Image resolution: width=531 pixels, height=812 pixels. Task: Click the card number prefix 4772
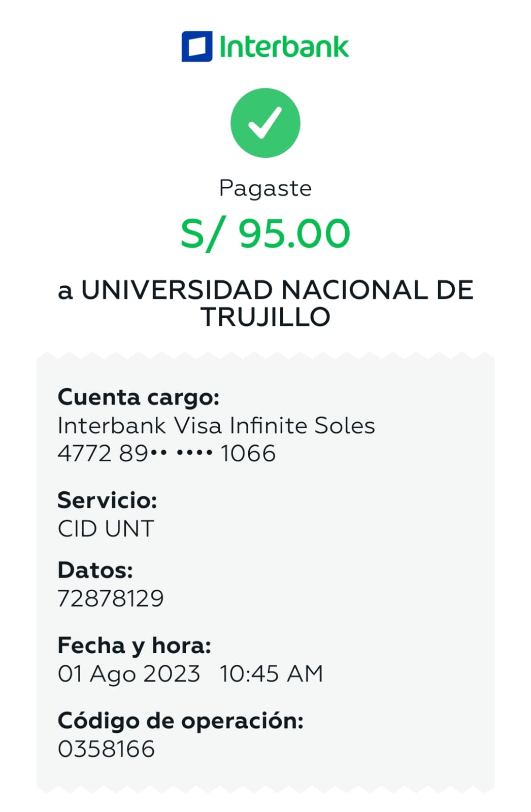tap(84, 453)
